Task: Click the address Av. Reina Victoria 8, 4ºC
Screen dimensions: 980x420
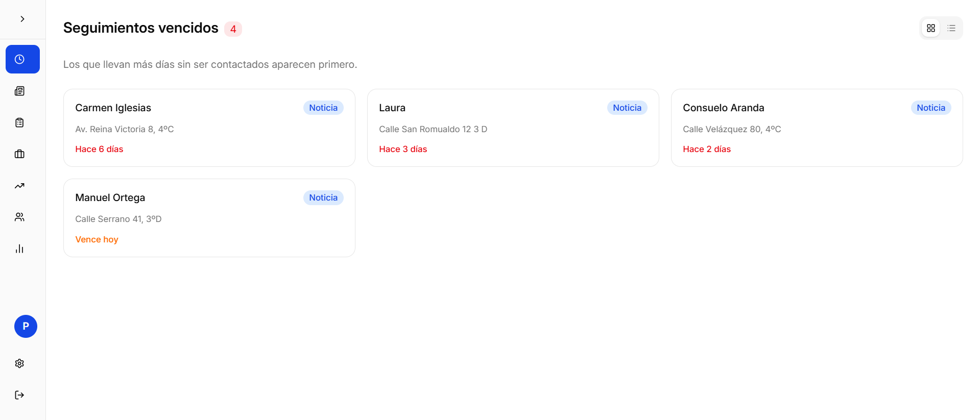Action: (125, 129)
